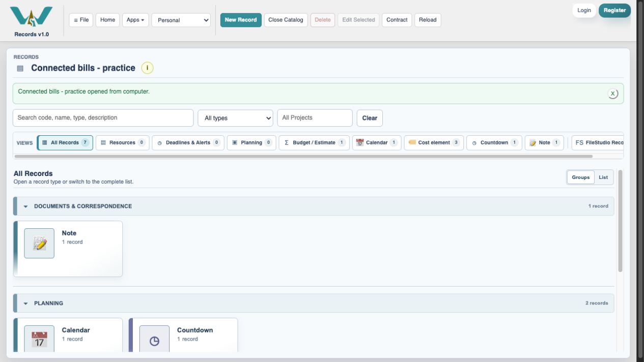
Task: Select the Note view tab
Action: [x=544, y=143]
